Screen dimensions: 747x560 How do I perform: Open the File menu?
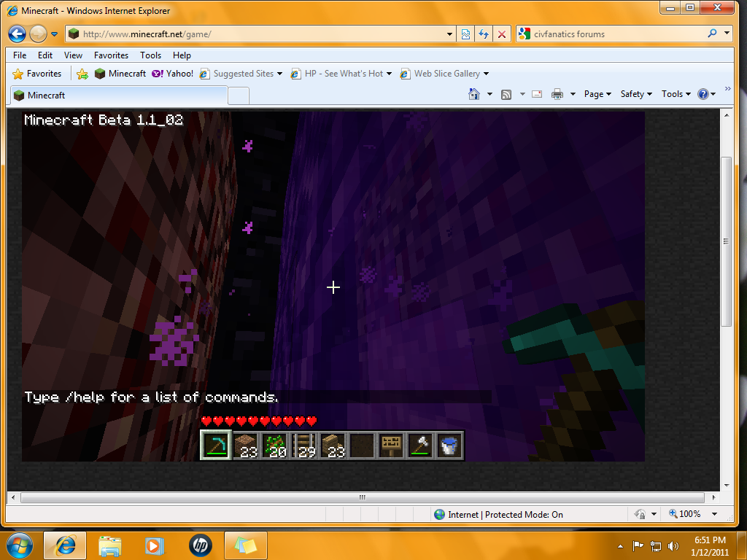tap(20, 55)
